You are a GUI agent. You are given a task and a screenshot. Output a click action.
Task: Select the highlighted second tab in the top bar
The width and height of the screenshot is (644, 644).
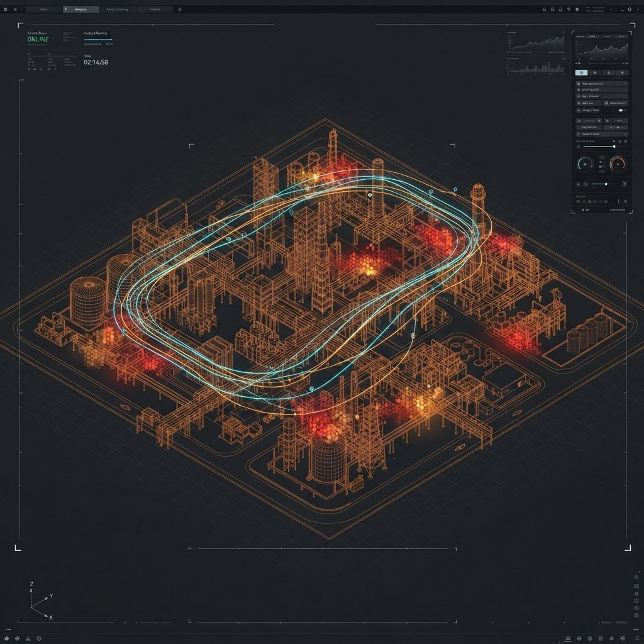81,9
